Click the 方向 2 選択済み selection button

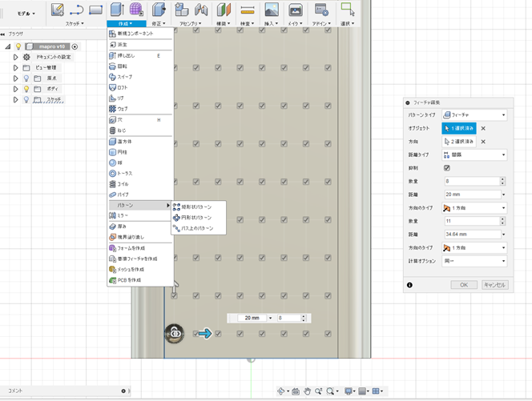(459, 142)
